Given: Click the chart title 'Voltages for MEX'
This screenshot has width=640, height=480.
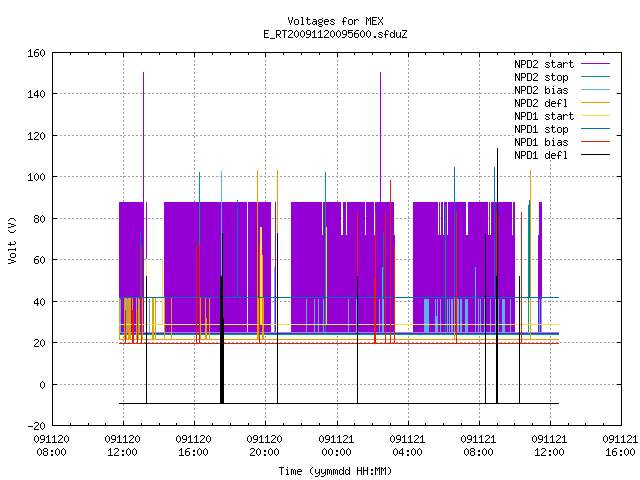Looking at the screenshot, I should 335,21.
